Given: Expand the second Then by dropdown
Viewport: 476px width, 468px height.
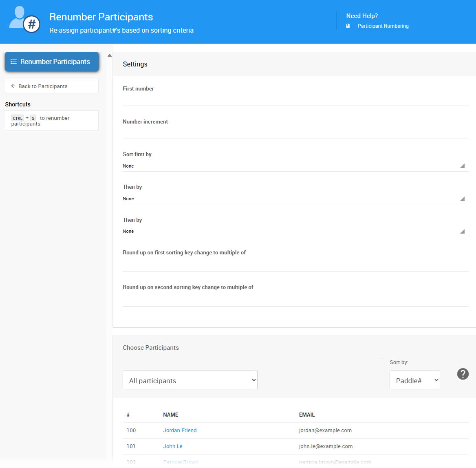Looking at the screenshot, I should 295,231.
